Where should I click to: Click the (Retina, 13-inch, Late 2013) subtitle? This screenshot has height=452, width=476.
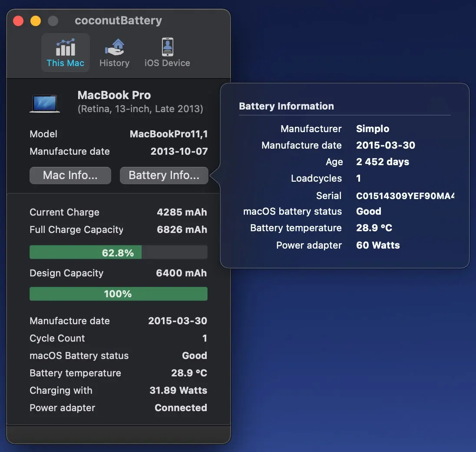click(140, 109)
